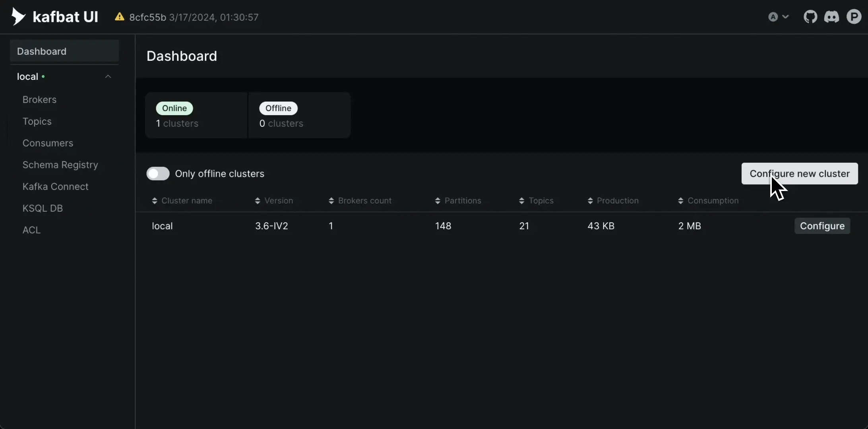868x429 pixels.
Task: Enable the Only offline clusters toggle
Action: point(158,173)
